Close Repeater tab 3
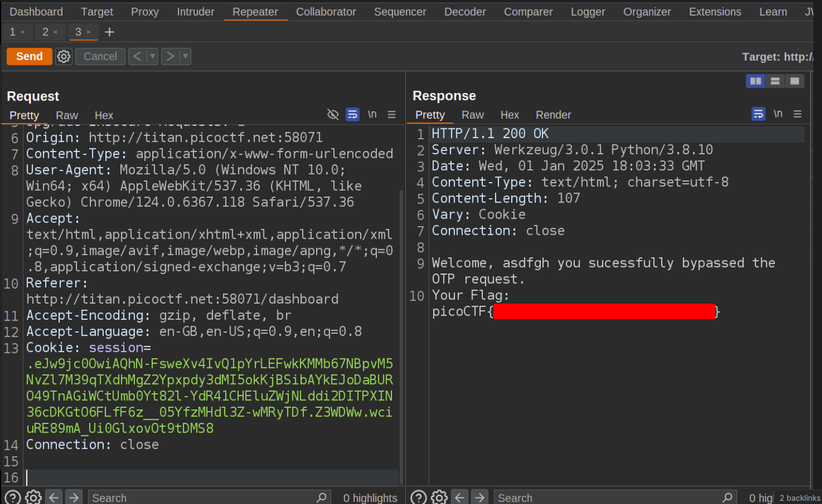This screenshot has width=822, height=504. coord(88,32)
